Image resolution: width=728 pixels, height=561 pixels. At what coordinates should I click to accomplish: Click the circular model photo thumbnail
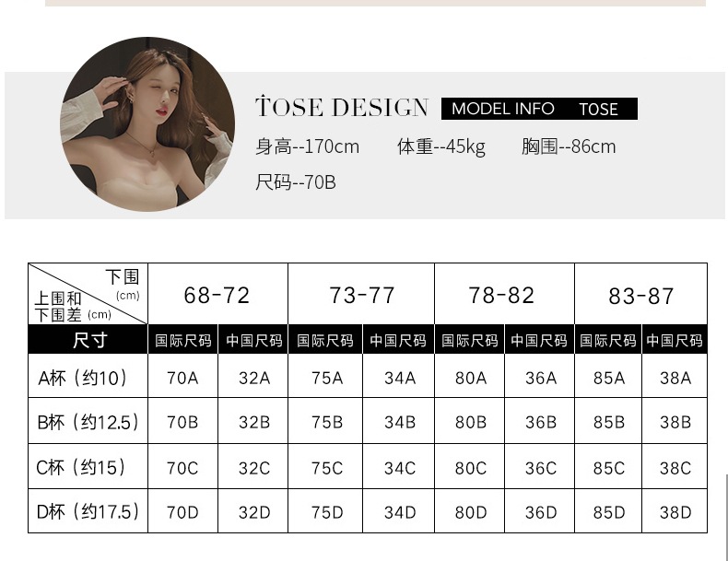coord(147,124)
